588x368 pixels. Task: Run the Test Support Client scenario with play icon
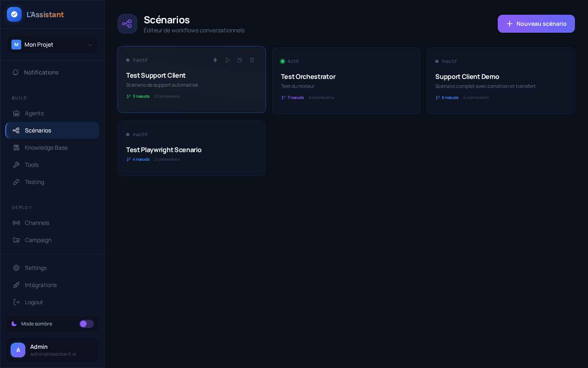227,60
